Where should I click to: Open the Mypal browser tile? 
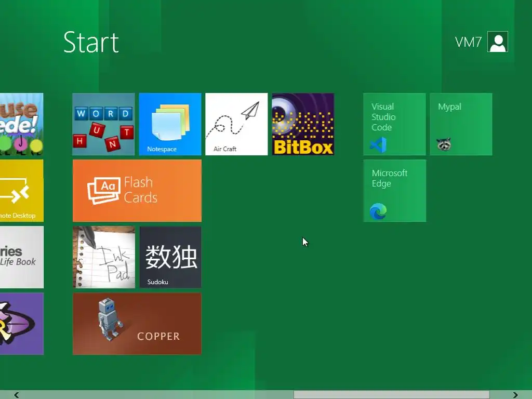(461, 124)
